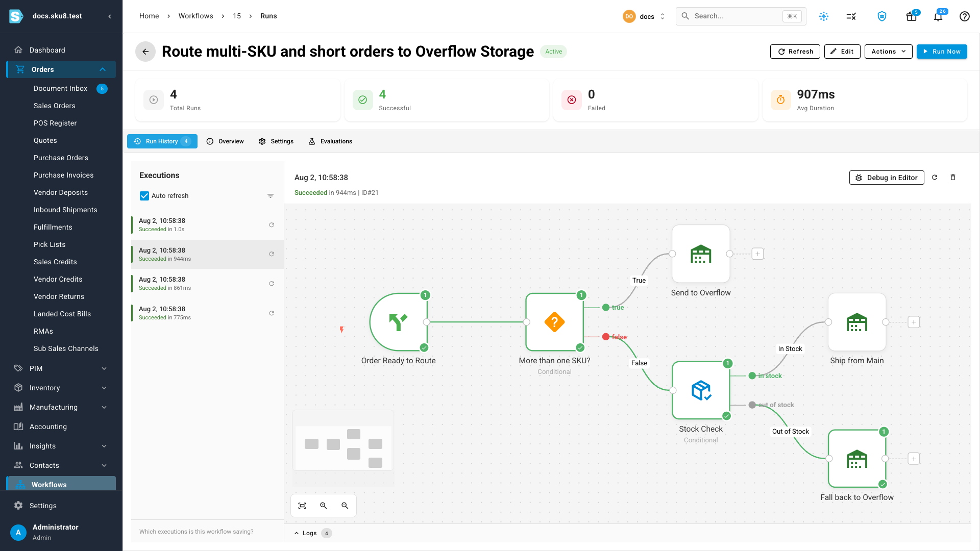Click Home breadcrumb link

(149, 16)
